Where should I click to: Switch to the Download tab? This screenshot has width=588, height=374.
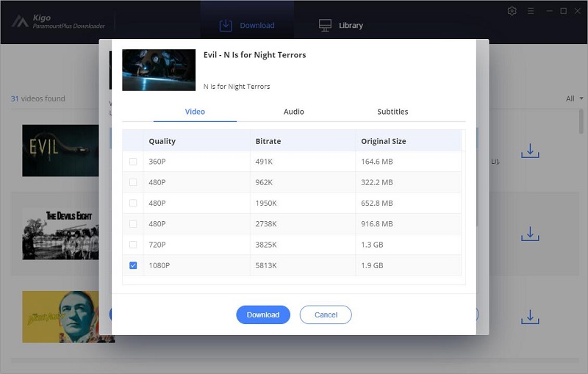click(247, 26)
